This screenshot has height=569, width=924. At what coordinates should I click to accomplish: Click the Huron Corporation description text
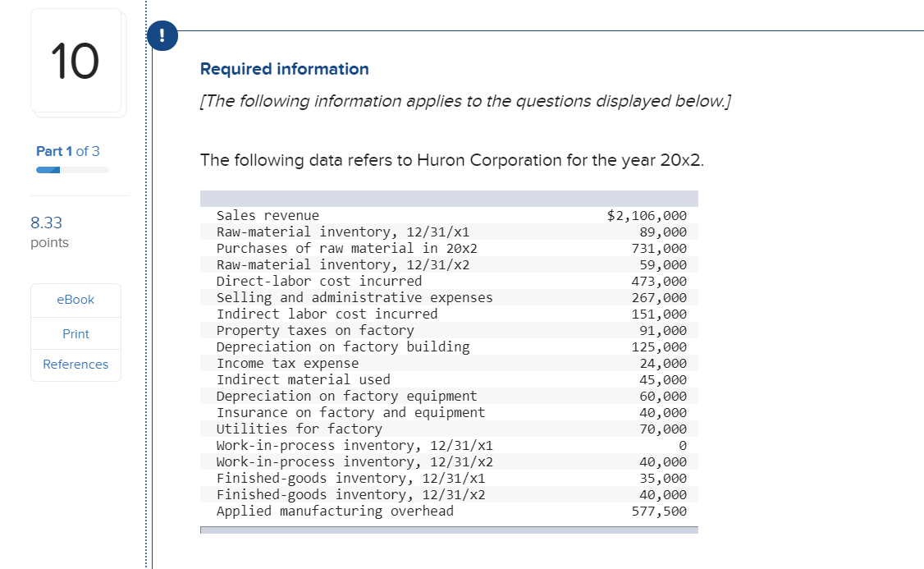[x=452, y=160]
